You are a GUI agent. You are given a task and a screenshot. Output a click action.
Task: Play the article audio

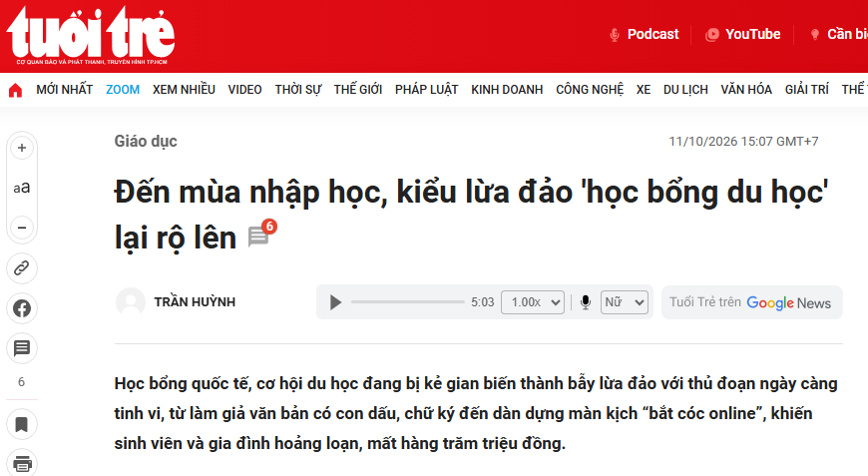tap(335, 302)
